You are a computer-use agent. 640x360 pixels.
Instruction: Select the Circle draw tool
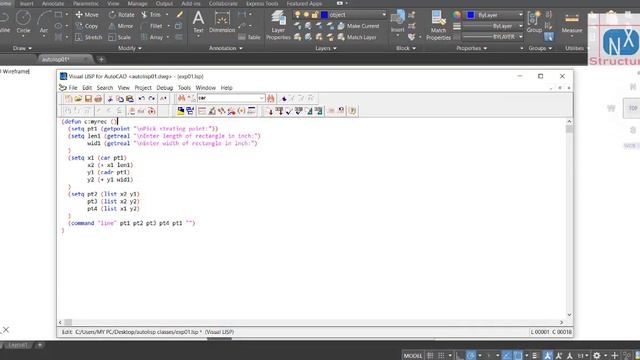(23, 21)
